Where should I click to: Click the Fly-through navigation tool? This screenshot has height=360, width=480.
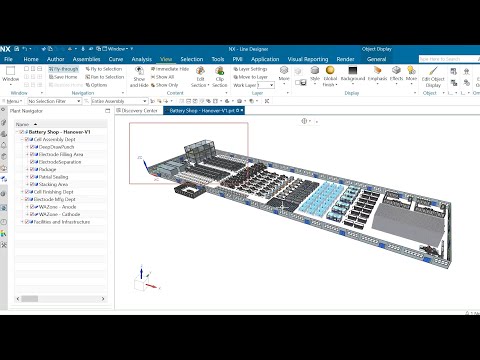63,69
